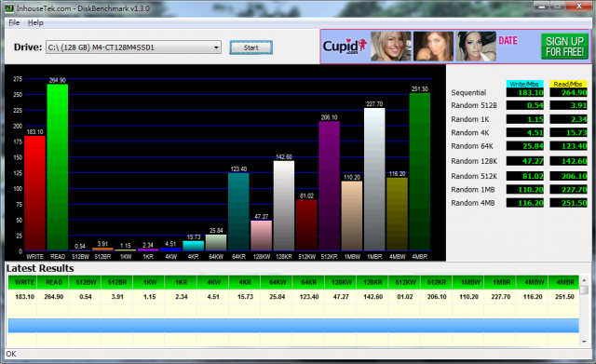
Task: Click the 123.40 cell in results table
Action: (309, 297)
